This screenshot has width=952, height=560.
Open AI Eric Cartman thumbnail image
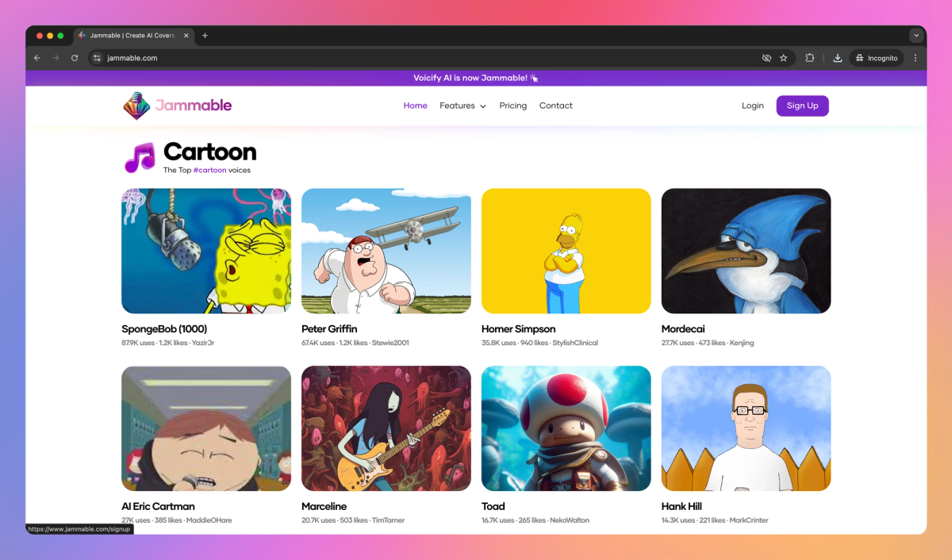pos(206,428)
